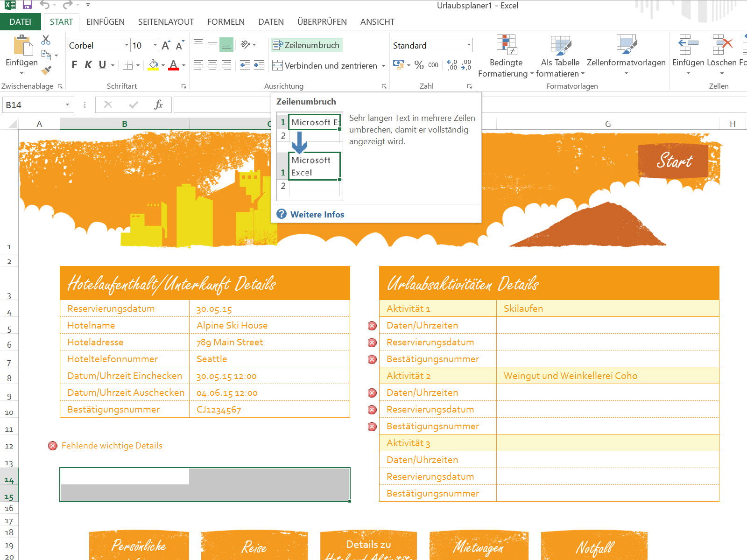Click Verbinden und zentrieren button
Viewport: 747px width, 560px height.
(325, 65)
